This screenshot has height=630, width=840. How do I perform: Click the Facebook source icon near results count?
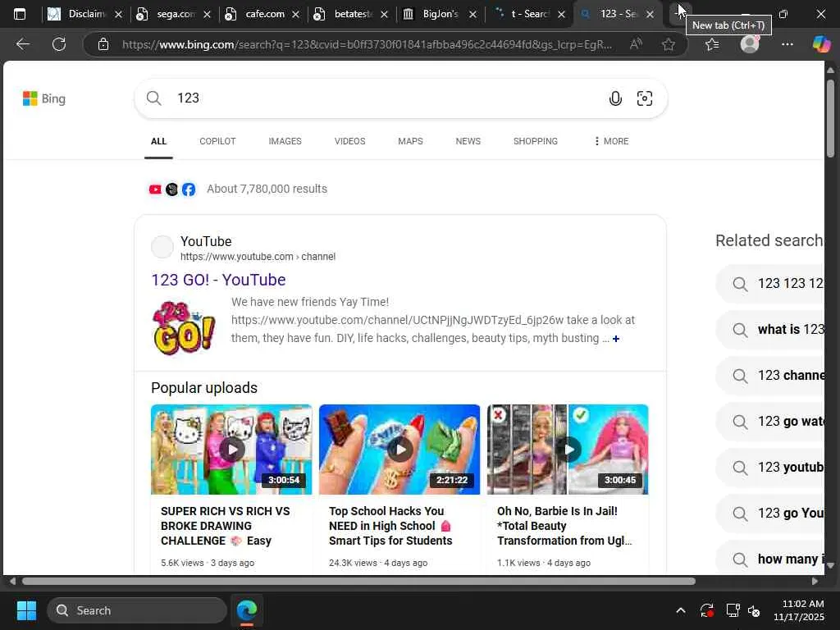189,189
